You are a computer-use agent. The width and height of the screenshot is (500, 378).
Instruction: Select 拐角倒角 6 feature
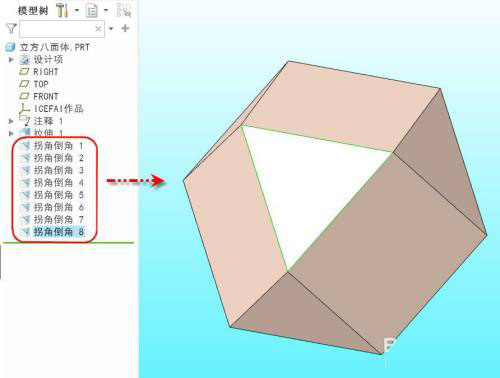pos(58,207)
